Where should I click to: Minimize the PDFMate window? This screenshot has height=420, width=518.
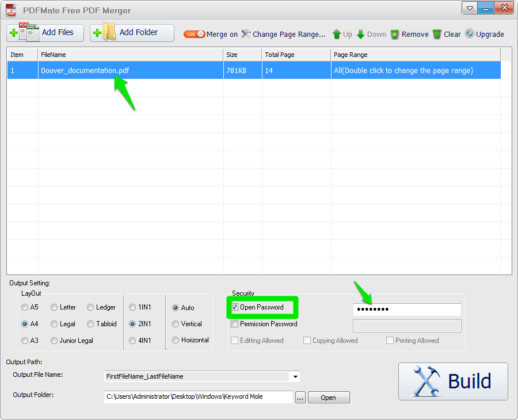point(486,8)
